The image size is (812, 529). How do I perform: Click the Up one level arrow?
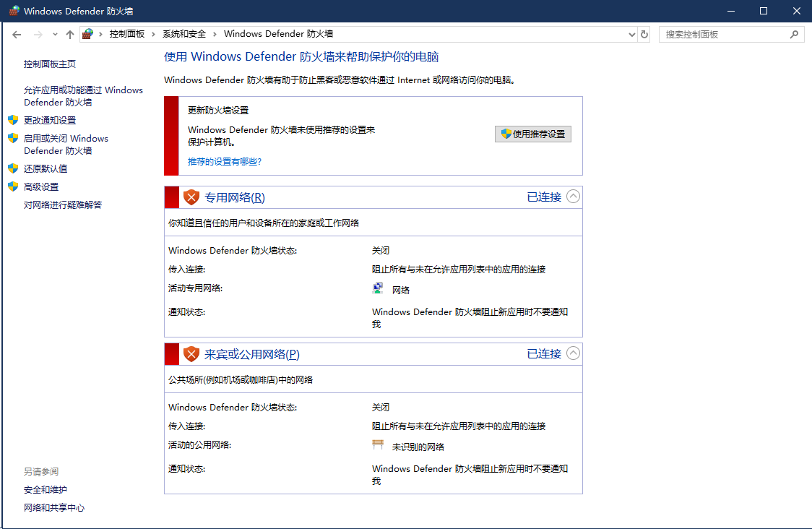pyautogui.click(x=70, y=34)
